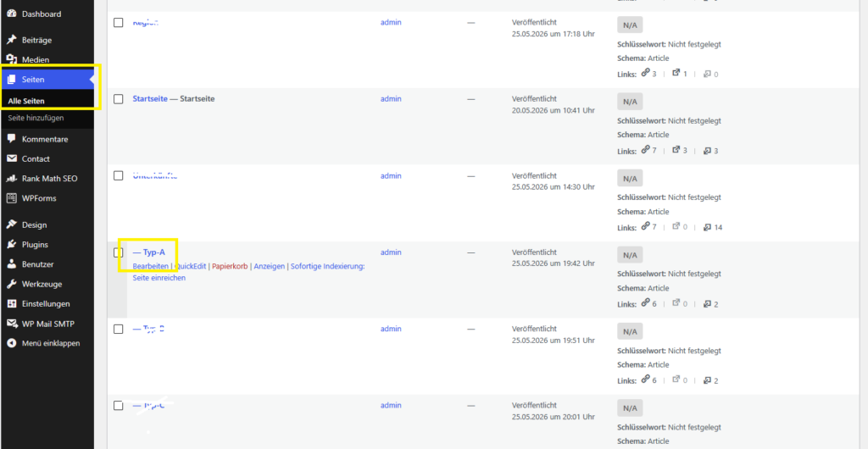Click admin author in 14:30 Uhr row

pos(391,176)
